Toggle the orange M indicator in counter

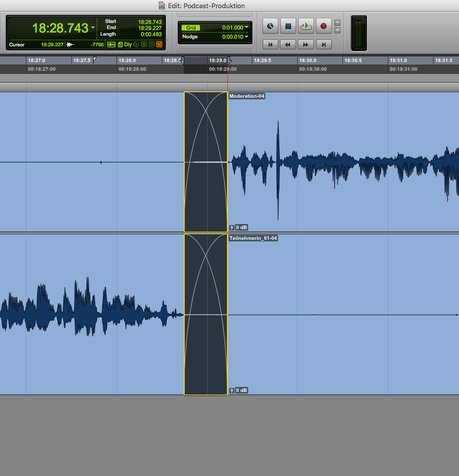point(159,45)
